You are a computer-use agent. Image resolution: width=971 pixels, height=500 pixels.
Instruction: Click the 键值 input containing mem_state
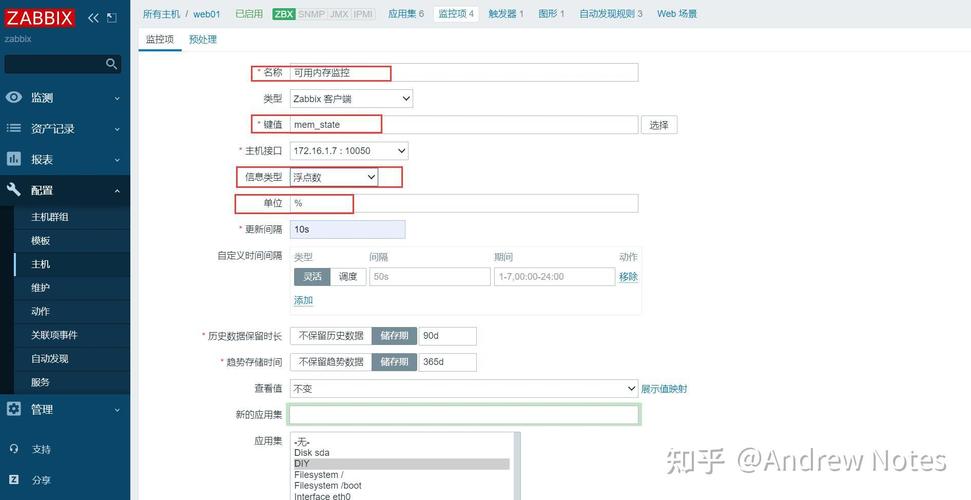click(464, 125)
